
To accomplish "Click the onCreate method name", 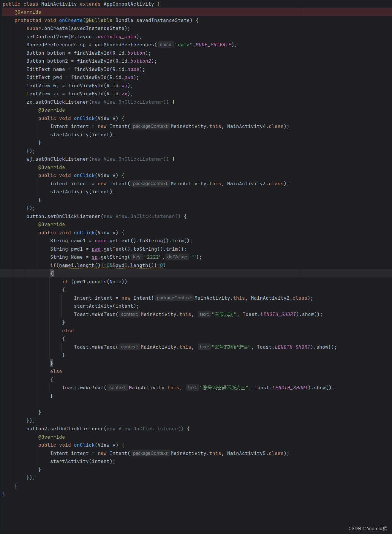I will coord(71,20).
